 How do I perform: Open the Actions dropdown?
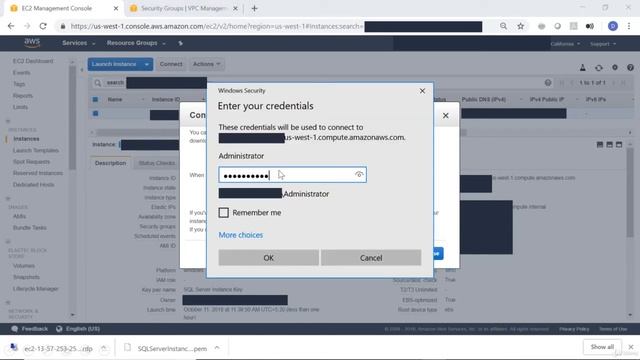207,64
